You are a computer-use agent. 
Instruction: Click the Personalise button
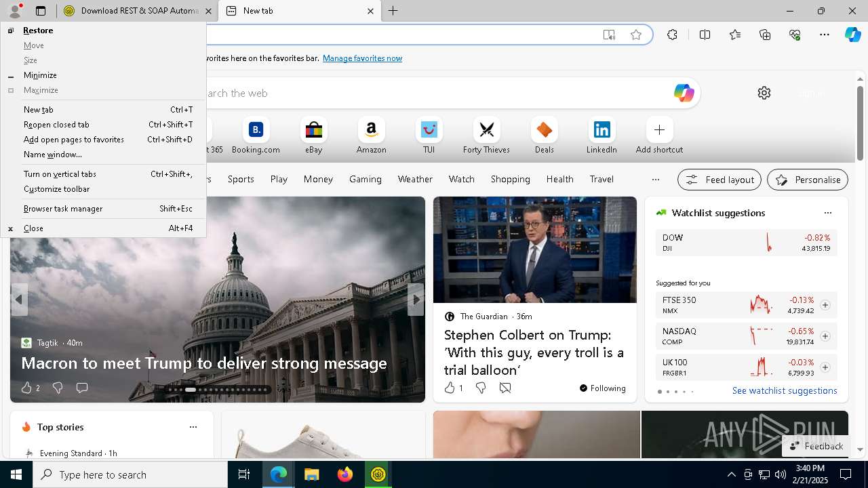tap(808, 180)
